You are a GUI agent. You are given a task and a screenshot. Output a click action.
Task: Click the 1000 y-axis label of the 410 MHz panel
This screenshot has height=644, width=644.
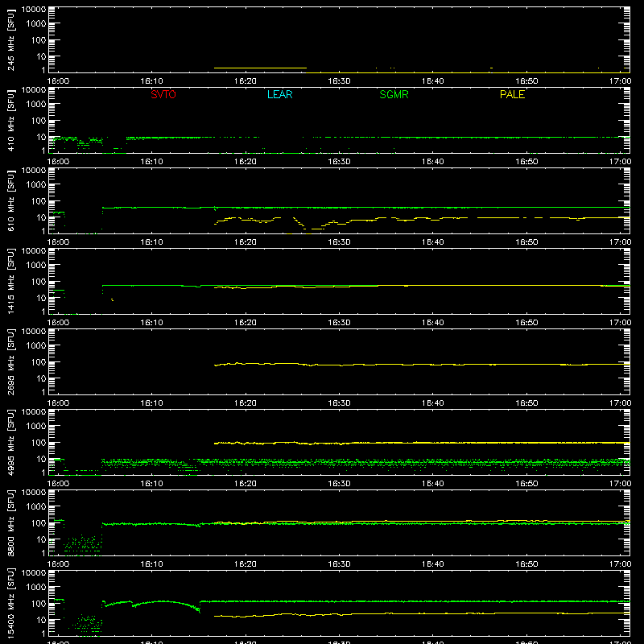[x=36, y=105]
